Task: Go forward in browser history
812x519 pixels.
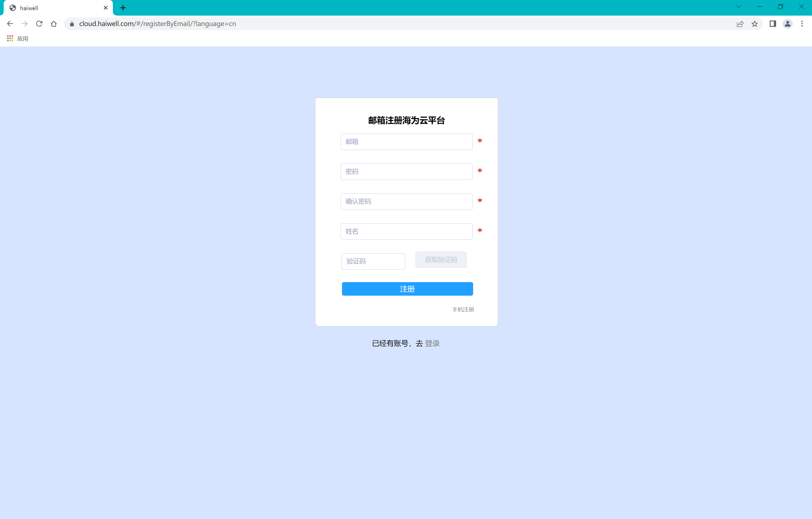Action: 25,24
